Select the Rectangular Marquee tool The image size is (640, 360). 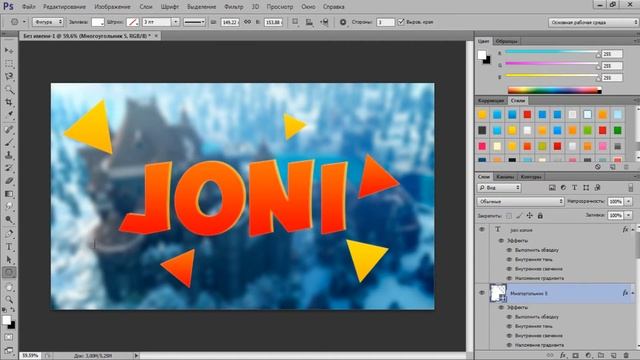pos(9,63)
